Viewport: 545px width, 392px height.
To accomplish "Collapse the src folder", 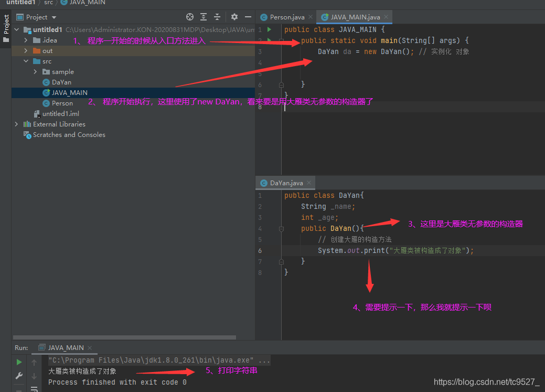I will pyautogui.click(x=26, y=61).
